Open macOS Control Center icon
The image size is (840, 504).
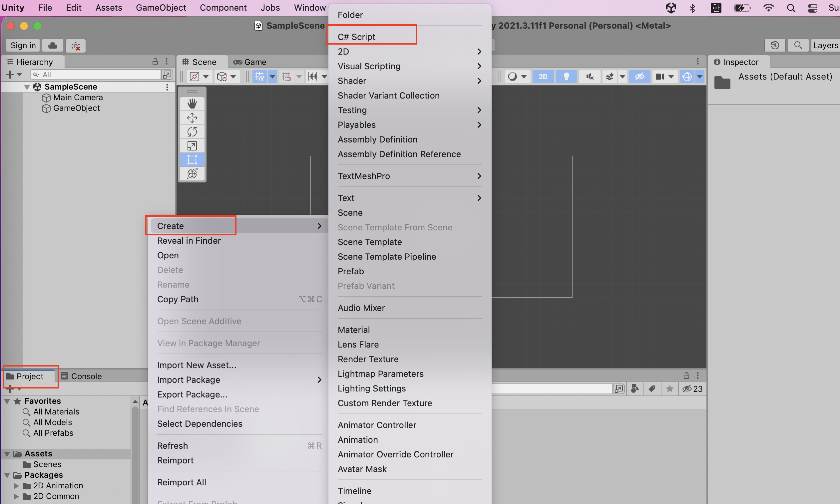pos(812,8)
